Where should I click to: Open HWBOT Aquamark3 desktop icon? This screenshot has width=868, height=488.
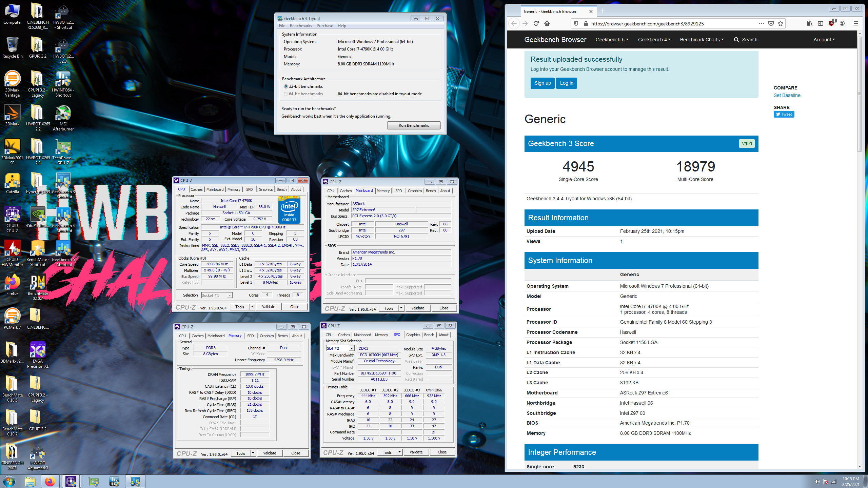pyautogui.click(x=38, y=457)
